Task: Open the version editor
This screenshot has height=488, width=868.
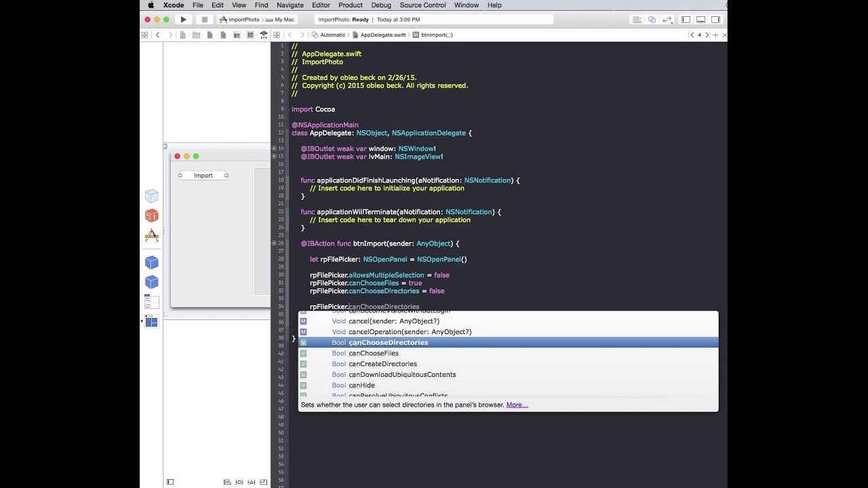Action: point(667,20)
